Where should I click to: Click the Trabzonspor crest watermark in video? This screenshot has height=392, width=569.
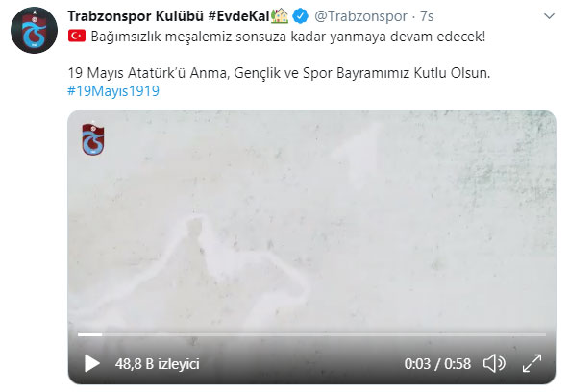tap(93, 139)
